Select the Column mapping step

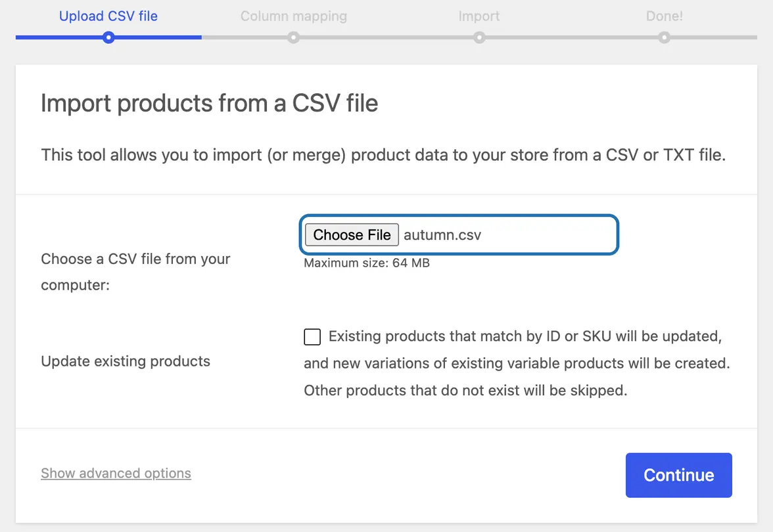[294, 16]
